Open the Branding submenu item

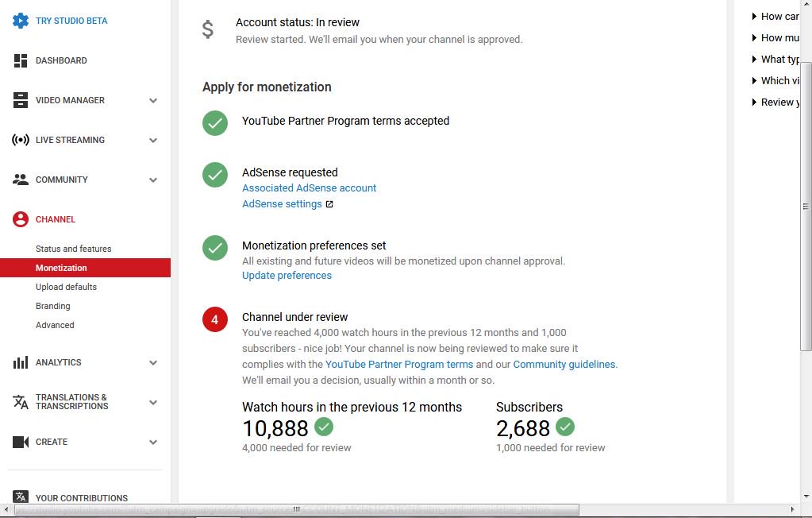click(53, 306)
